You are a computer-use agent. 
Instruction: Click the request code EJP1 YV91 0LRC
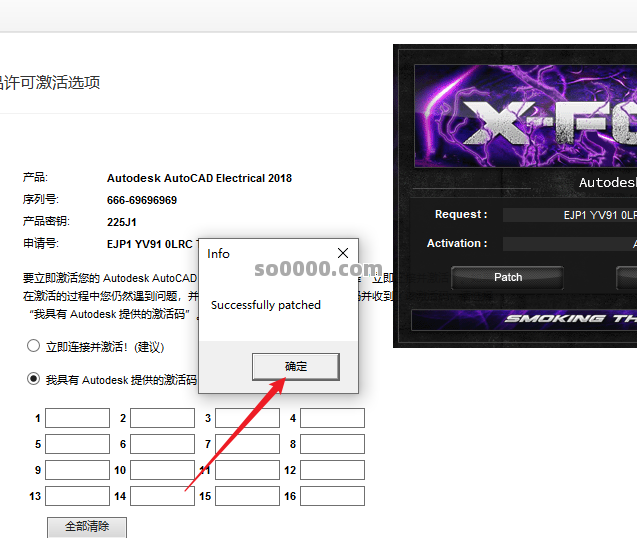152,244
